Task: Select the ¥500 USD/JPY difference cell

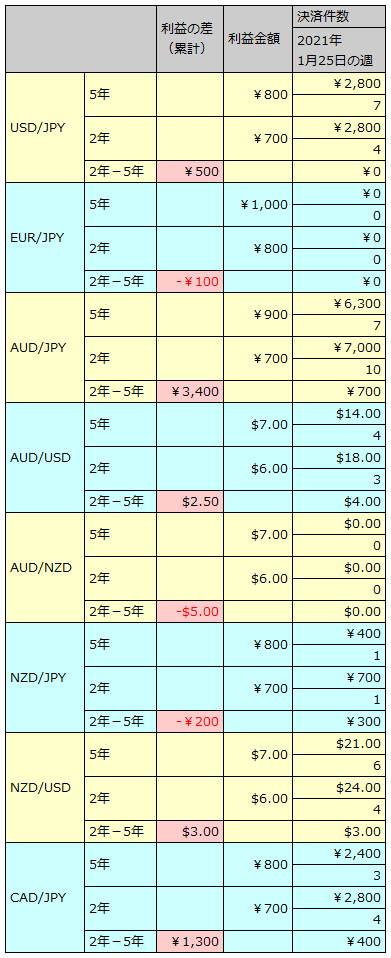Action: (190, 172)
